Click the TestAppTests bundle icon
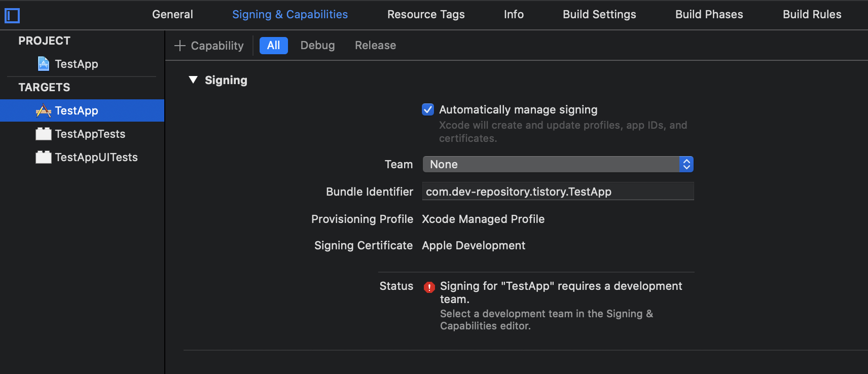 (44, 134)
